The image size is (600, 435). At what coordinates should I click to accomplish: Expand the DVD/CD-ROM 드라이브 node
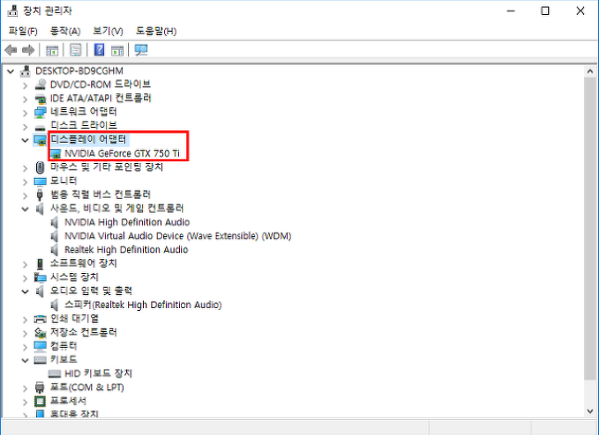coord(25,85)
